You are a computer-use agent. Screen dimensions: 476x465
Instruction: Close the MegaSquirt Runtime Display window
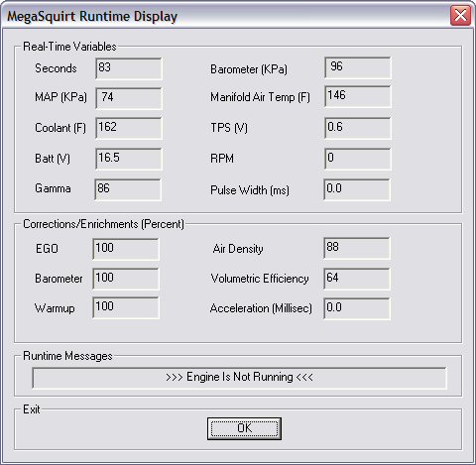(460, 16)
